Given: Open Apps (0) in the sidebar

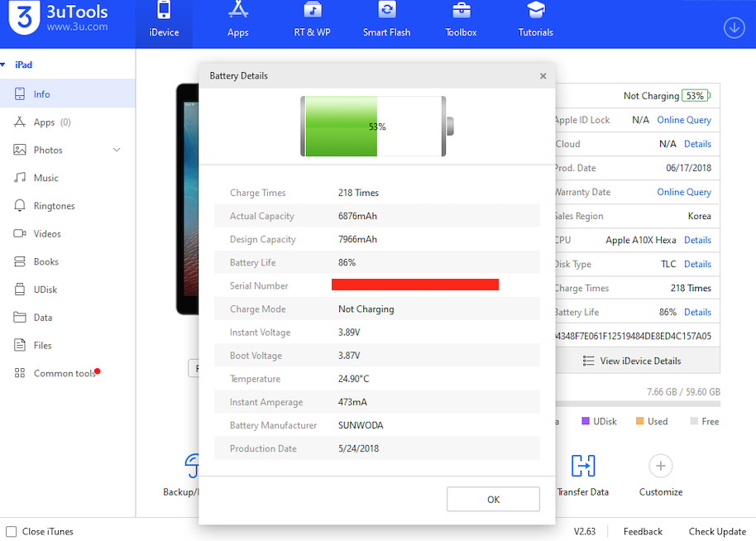Looking at the screenshot, I should point(68,122).
